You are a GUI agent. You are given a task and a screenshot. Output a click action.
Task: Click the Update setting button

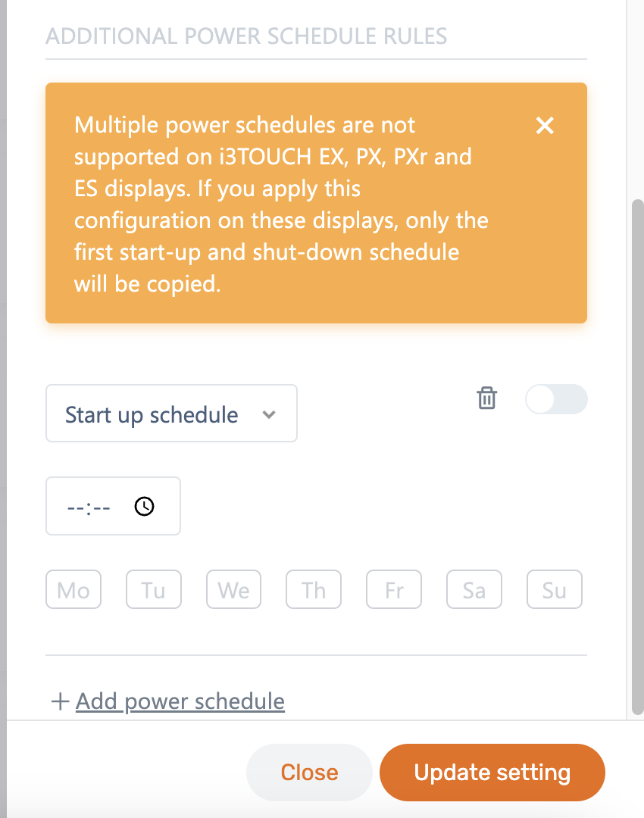[492, 773]
